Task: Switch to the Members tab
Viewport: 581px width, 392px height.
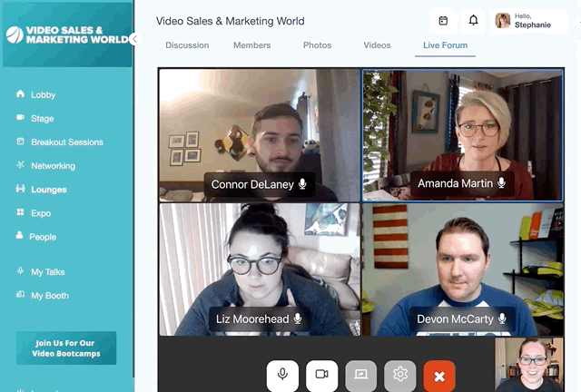Action: [251, 45]
